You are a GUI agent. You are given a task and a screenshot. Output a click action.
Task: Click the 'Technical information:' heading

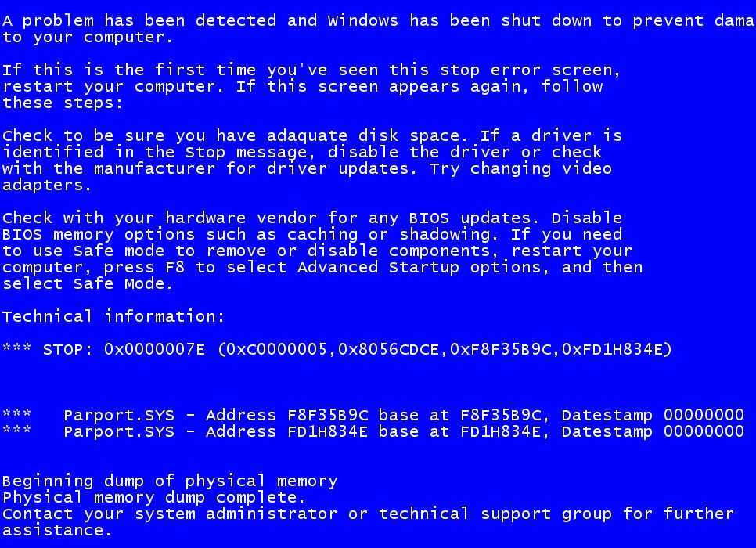point(113,316)
